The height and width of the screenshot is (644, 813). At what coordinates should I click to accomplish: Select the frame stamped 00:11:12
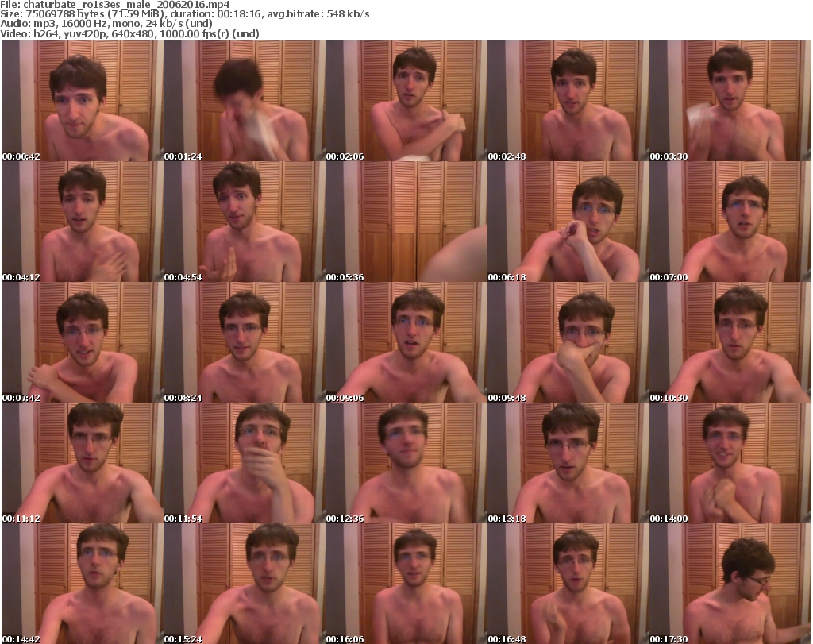tap(83, 464)
